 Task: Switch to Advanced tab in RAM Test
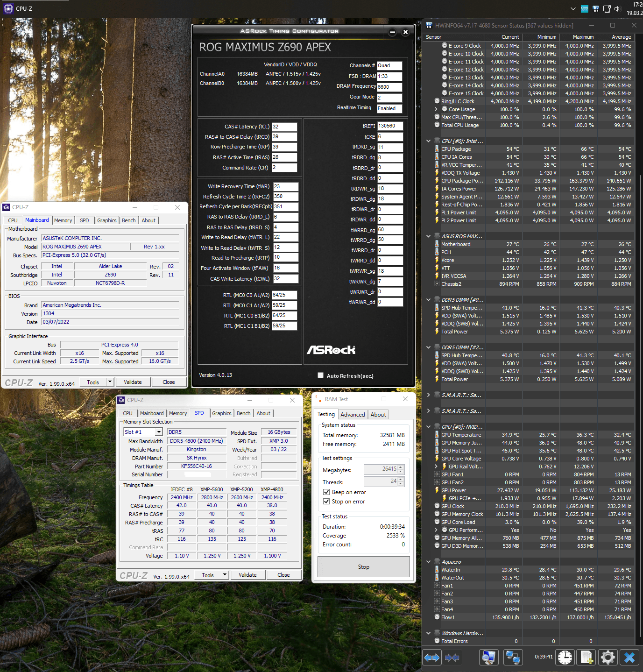pos(353,415)
